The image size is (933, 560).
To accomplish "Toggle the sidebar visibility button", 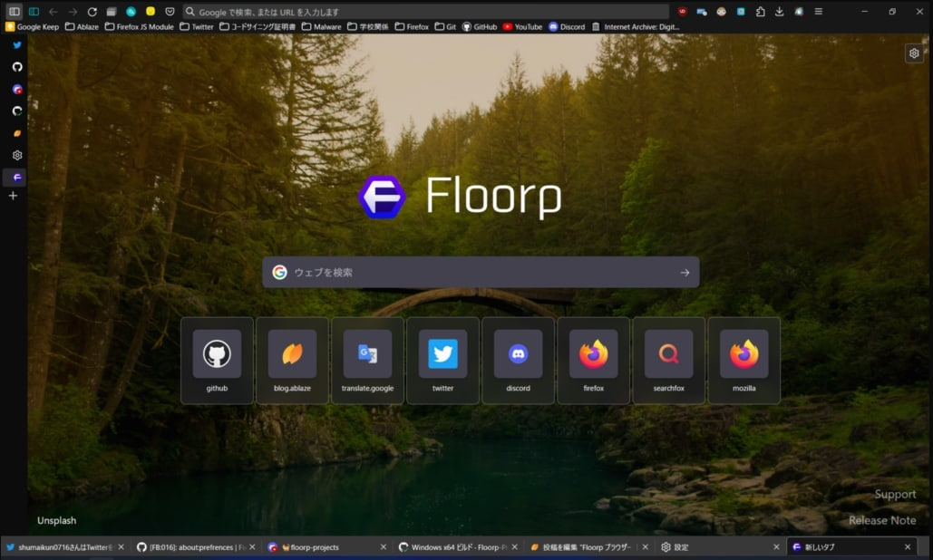I will pos(14,12).
